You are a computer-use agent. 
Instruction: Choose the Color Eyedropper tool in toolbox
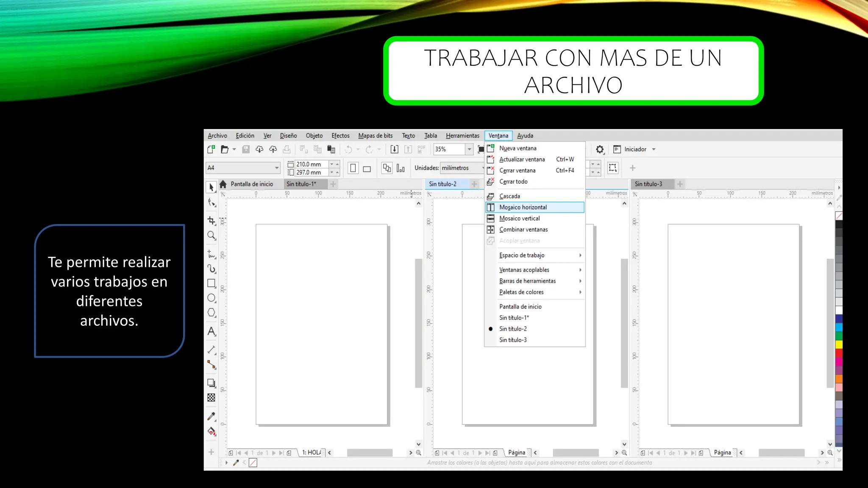(x=211, y=416)
